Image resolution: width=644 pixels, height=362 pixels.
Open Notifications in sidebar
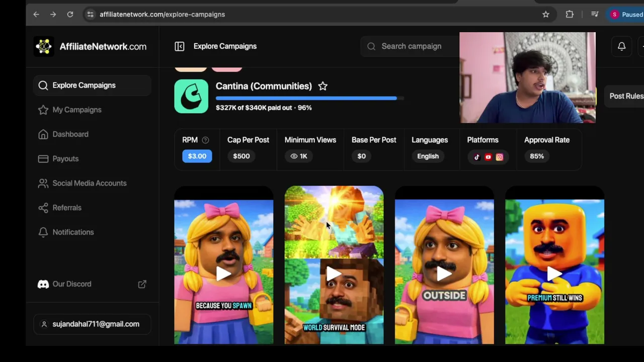[x=93, y=232]
